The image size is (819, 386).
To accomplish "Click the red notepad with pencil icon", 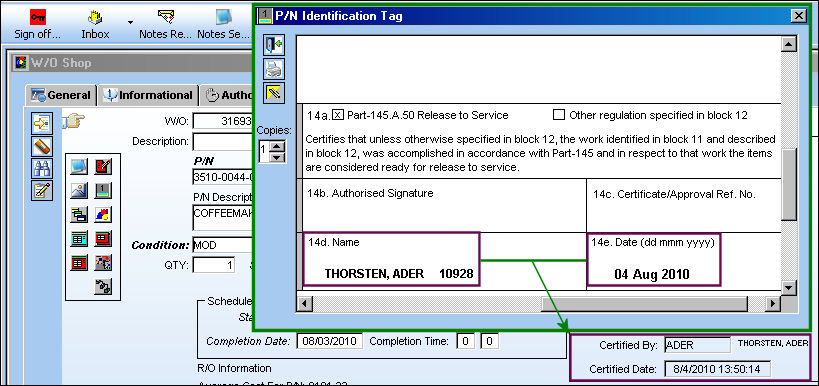I will [x=103, y=167].
